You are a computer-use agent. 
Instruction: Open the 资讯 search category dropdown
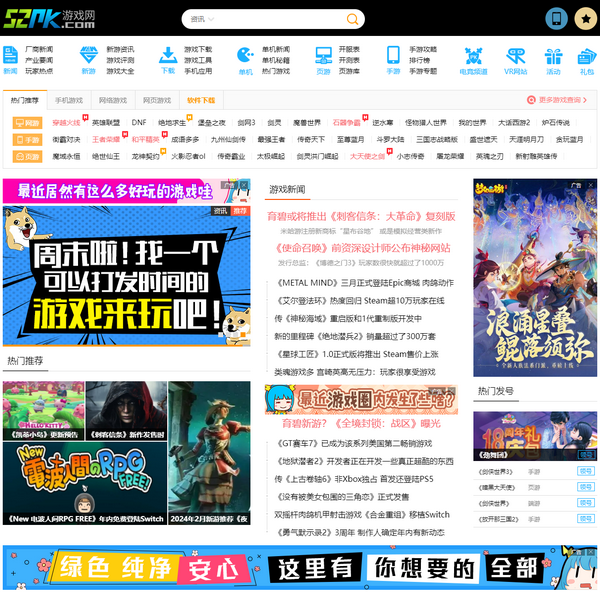[x=200, y=19]
